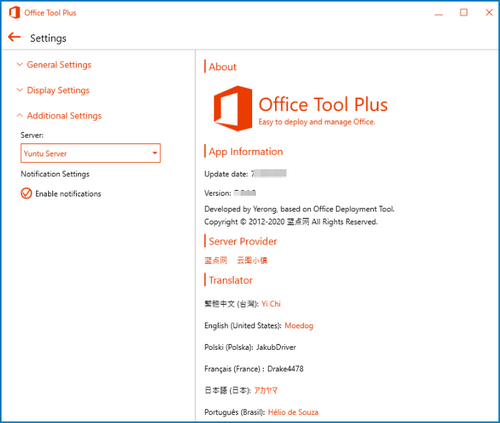
Task: Click the Server Provider heading
Action: click(243, 241)
